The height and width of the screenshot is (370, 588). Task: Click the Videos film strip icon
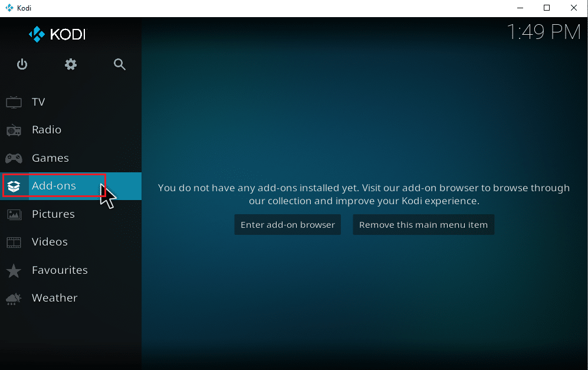pyautogui.click(x=14, y=243)
